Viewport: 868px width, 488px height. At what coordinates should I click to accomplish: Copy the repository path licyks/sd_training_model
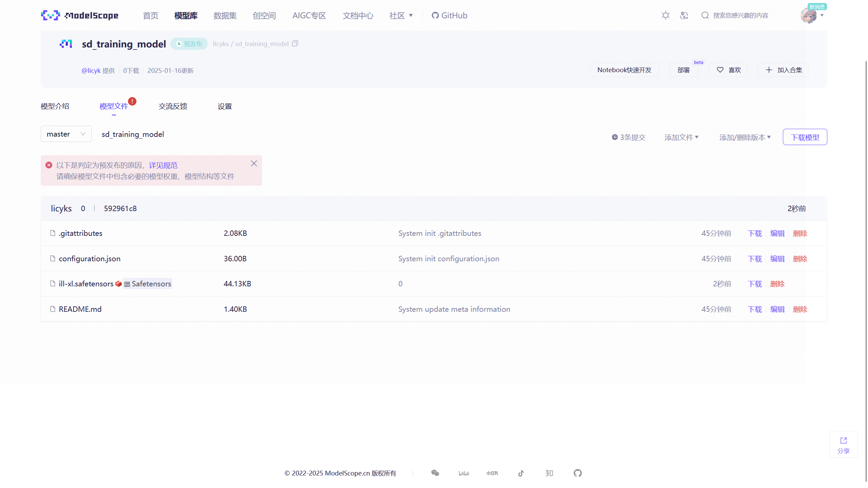coord(295,43)
